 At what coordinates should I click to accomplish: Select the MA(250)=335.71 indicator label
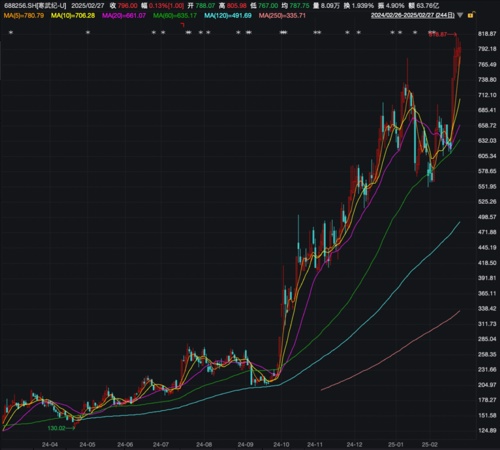(282, 15)
